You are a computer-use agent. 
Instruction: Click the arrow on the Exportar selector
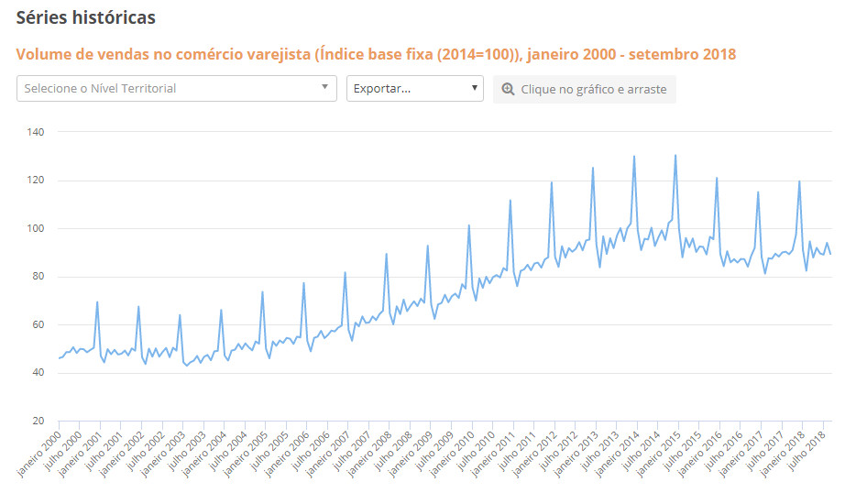[474, 88]
